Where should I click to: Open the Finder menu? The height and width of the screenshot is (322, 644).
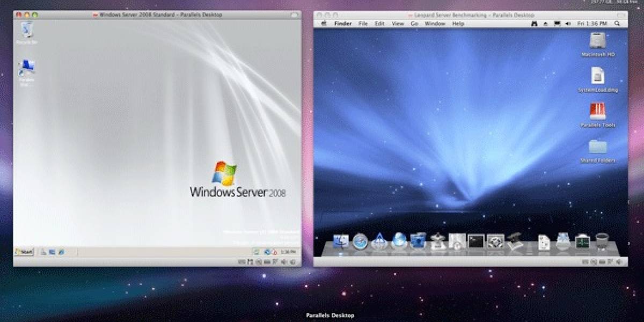[343, 24]
